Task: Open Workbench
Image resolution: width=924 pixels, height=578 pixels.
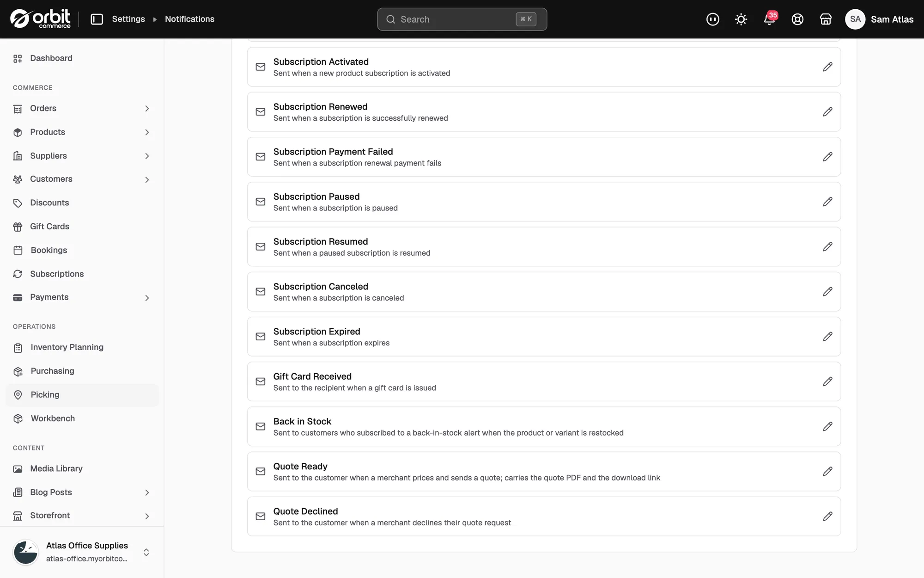Action: [82, 418]
